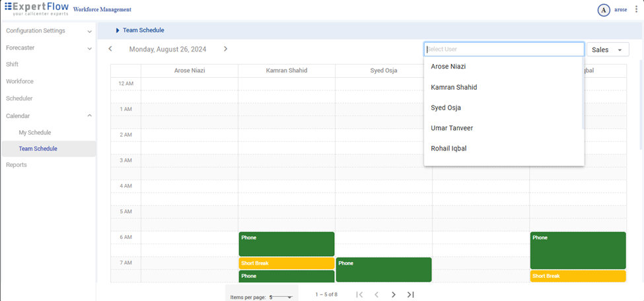The width and height of the screenshot is (644, 301).
Task: Click Kamran Shahid's yellow Short Break block
Action: pos(286,263)
